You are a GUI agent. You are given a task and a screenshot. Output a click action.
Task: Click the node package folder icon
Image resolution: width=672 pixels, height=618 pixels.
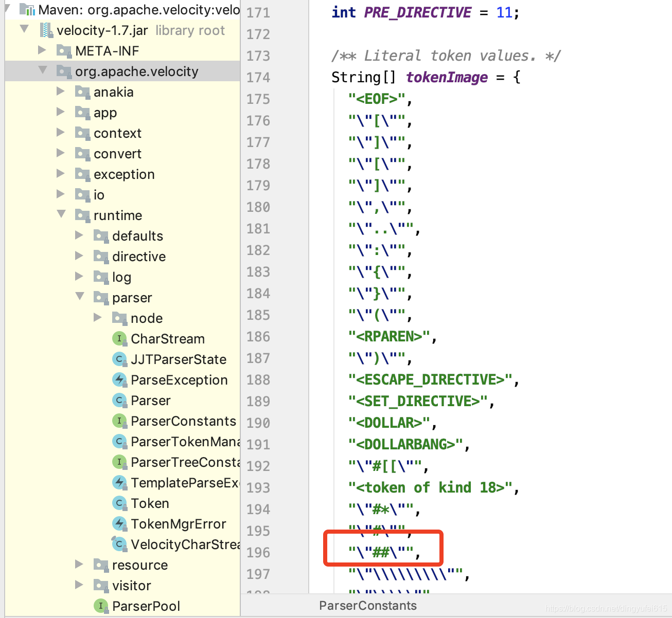point(119,318)
